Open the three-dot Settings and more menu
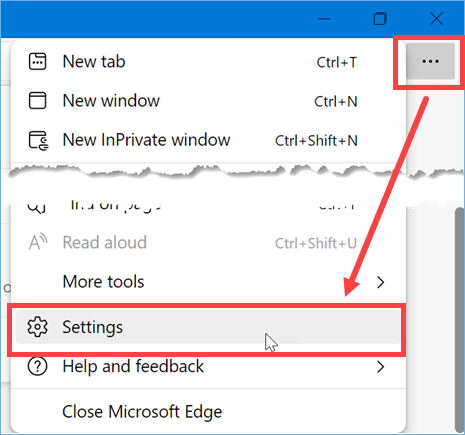The height and width of the screenshot is (435, 465). pos(430,61)
